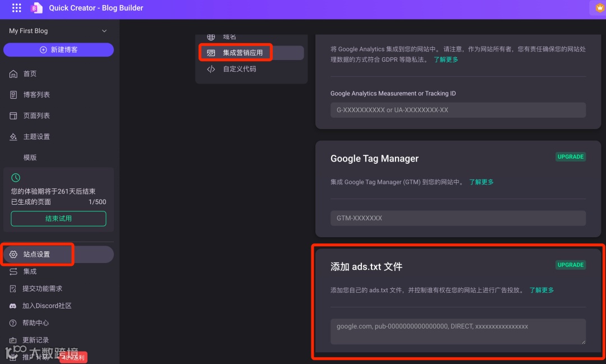Click the code brackets icon
This screenshot has height=364, width=606.
tap(211, 69)
